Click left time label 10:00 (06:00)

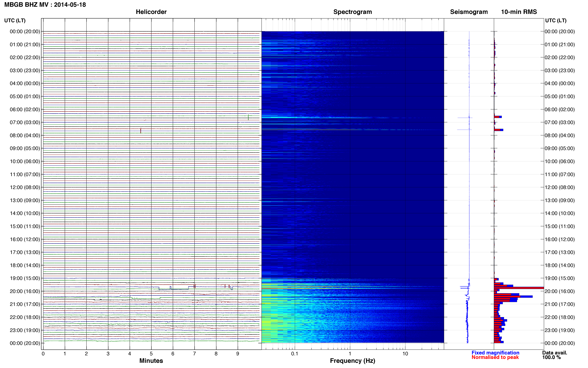pyautogui.click(x=25, y=161)
